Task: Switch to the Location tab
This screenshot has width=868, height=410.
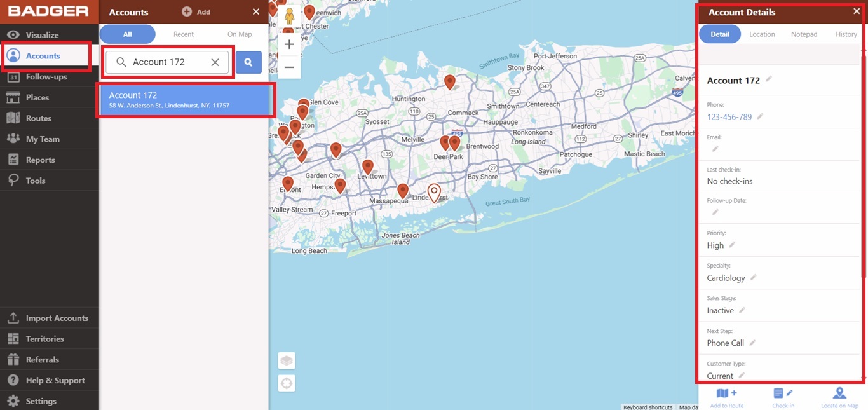Action: coord(762,34)
